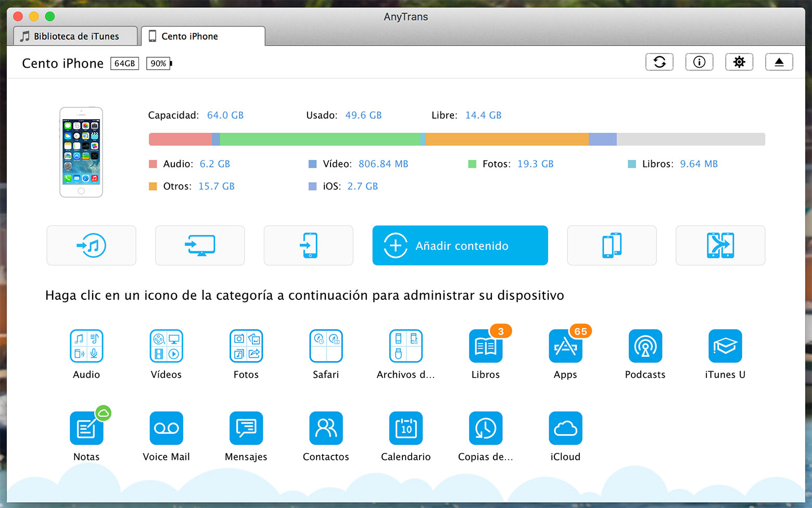Click the clone device button
This screenshot has width=812, height=508.
point(612,245)
